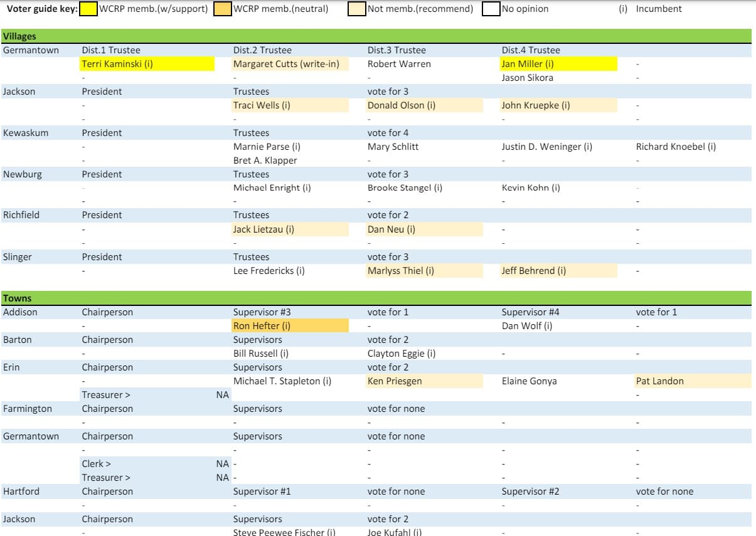Click the 'Richfield' village name
The height and width of the screenshot is (536, 756).
click(21, 215)
